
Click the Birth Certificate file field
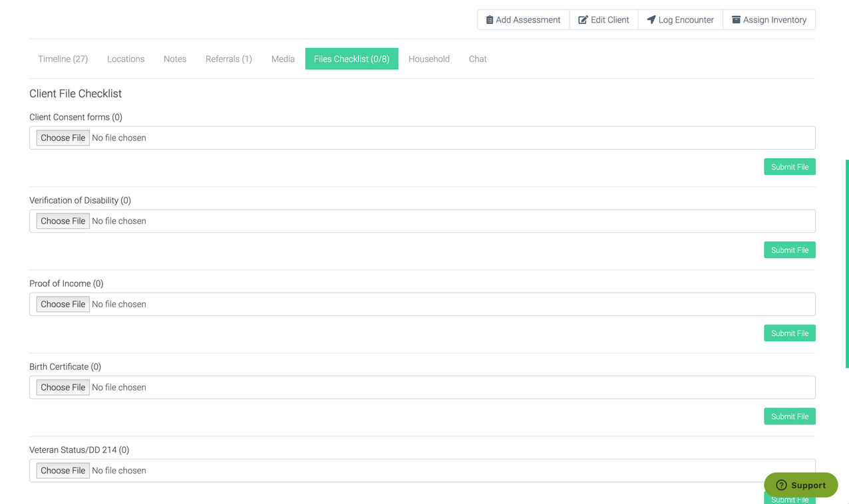423,387
